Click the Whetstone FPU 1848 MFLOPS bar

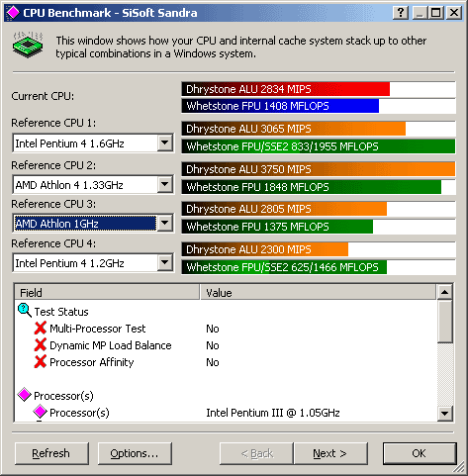[312, 187]
